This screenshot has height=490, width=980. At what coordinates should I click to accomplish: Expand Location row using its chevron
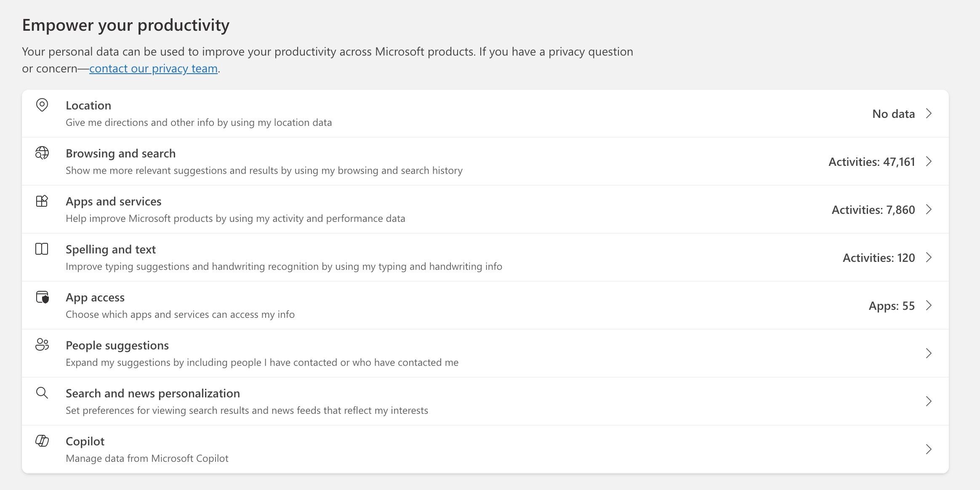929,114
